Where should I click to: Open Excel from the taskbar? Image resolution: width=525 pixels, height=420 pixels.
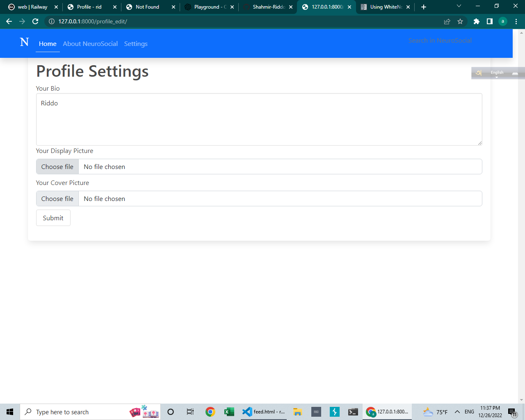229,412
